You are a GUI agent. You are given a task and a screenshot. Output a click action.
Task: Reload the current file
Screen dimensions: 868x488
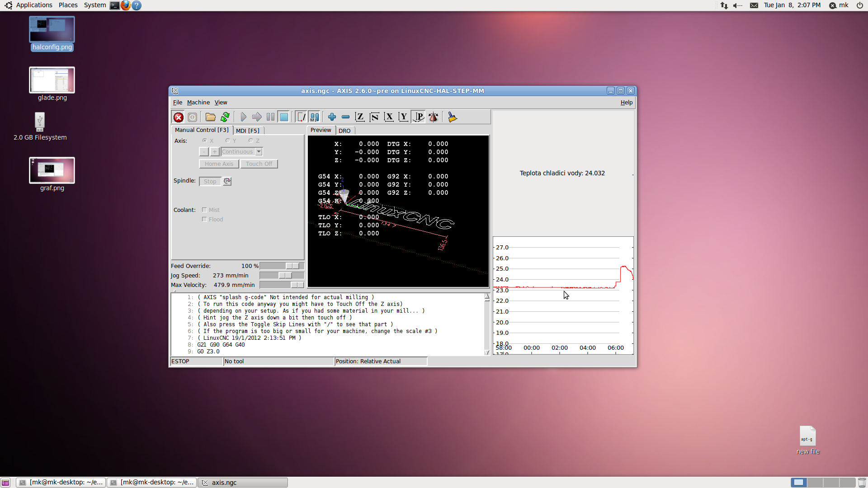[x=225, y=117]
